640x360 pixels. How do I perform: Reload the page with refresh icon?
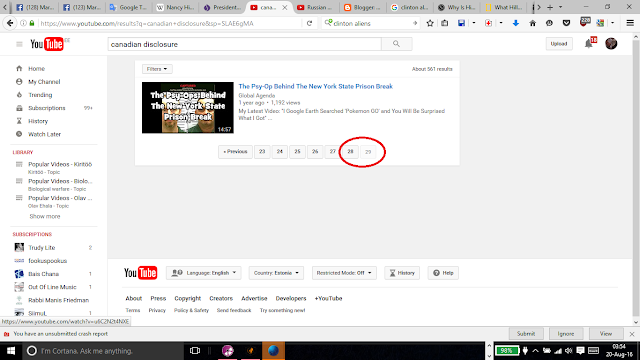[309, 23]
